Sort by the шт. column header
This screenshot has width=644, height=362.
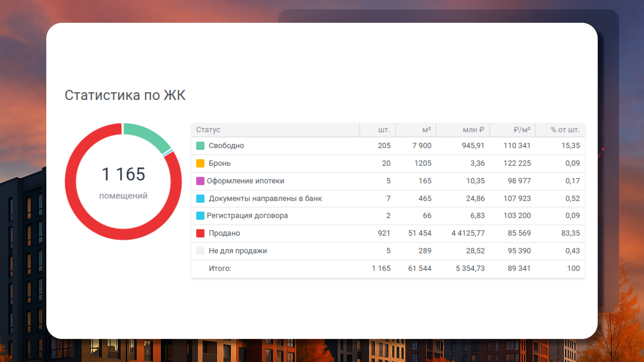coord(384,130)
